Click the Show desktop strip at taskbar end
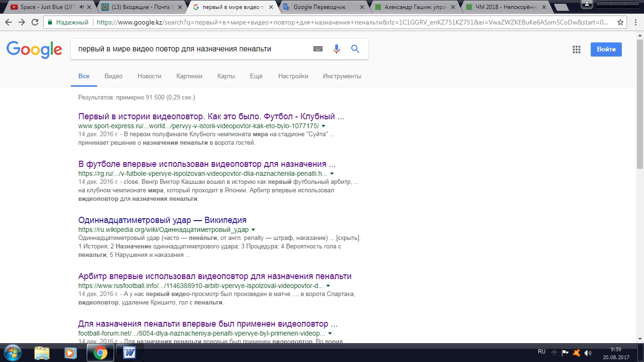This screenshot has width=644, height=362. pyautogui.click(x=640, y=353)
